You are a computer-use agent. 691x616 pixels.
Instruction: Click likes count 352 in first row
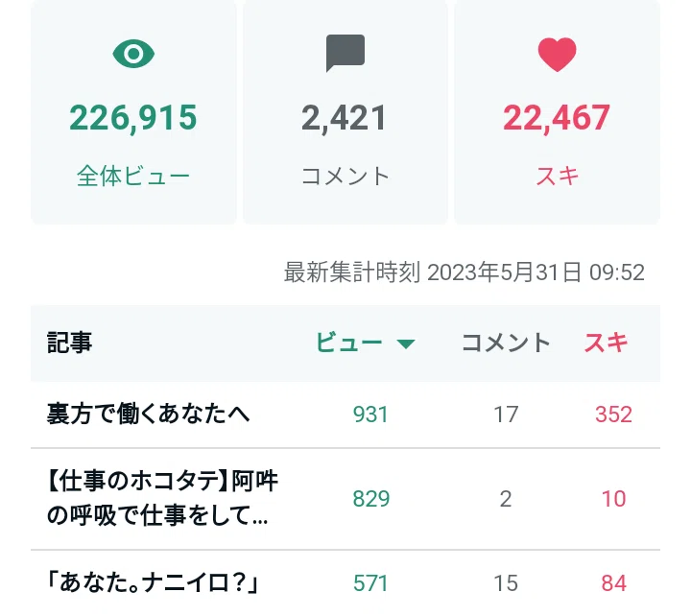point(614,415)
